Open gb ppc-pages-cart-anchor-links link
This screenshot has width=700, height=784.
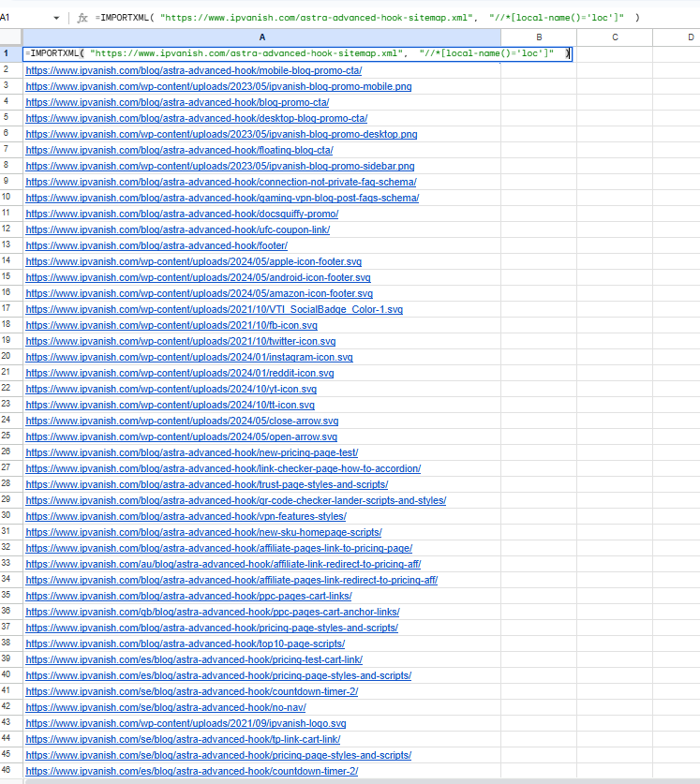[213, 612]
